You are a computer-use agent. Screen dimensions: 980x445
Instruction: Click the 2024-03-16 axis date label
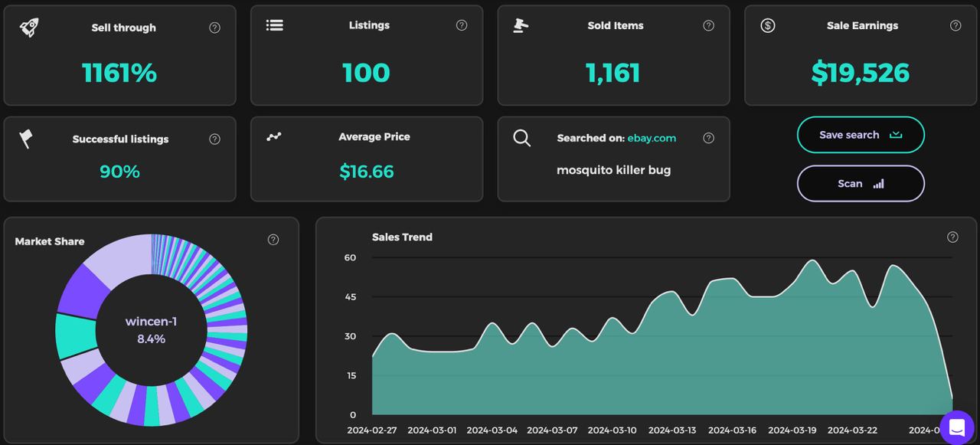[733, 430]
